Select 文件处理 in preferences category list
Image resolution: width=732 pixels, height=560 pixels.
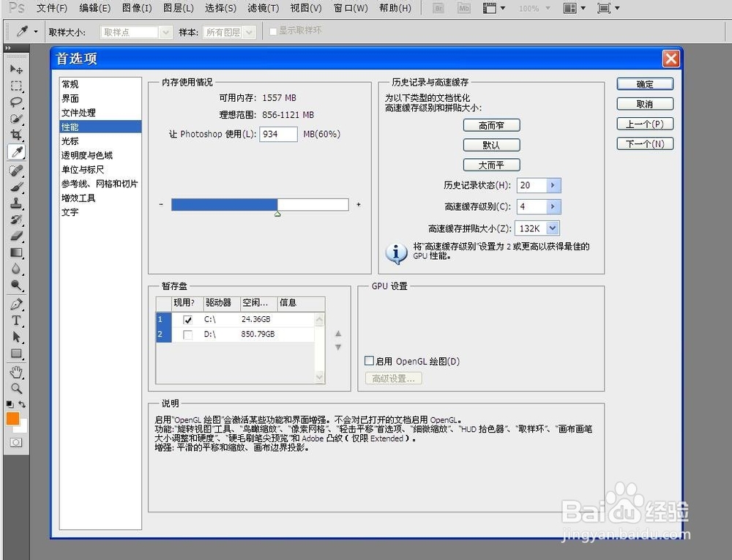tap(78, 113)
